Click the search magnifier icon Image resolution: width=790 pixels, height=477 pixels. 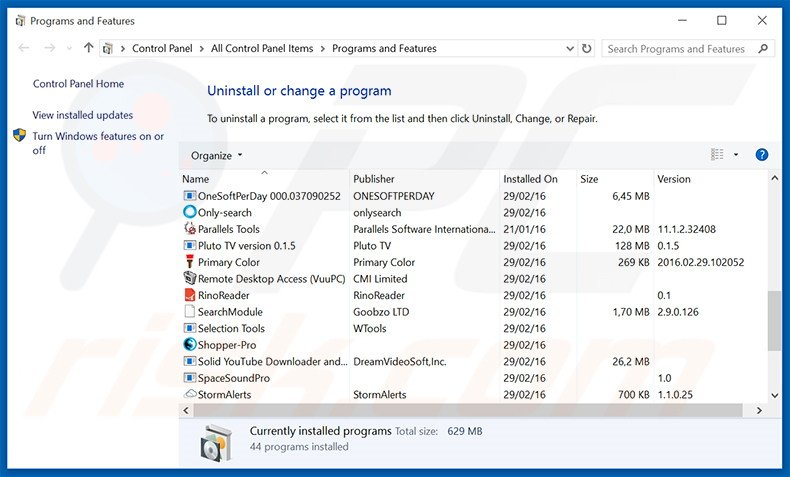click(763, 48)
